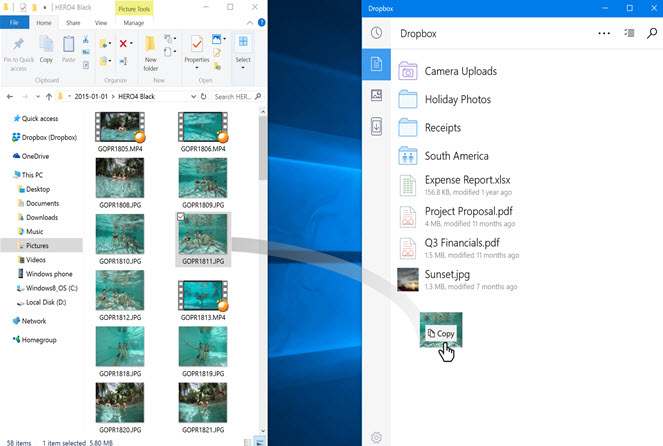
Task: Click the Dropbox search magnifier icon
Action: tap(652, 33)
